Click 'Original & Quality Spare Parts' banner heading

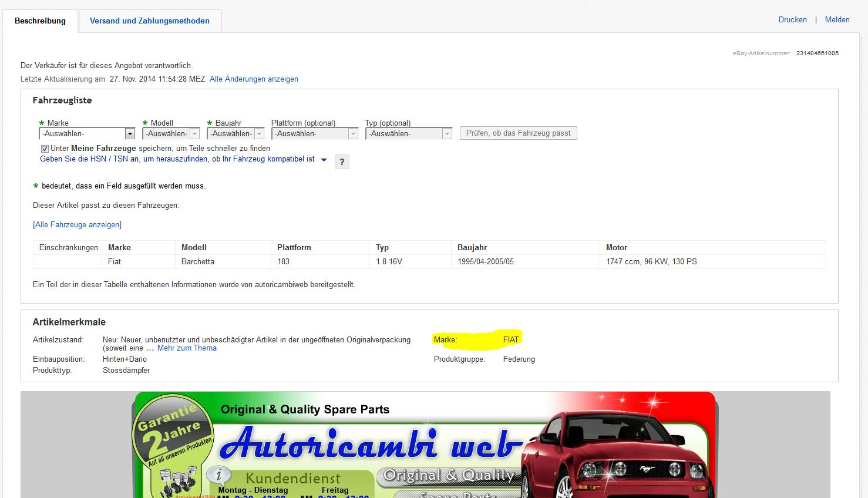tap(305, 409)
